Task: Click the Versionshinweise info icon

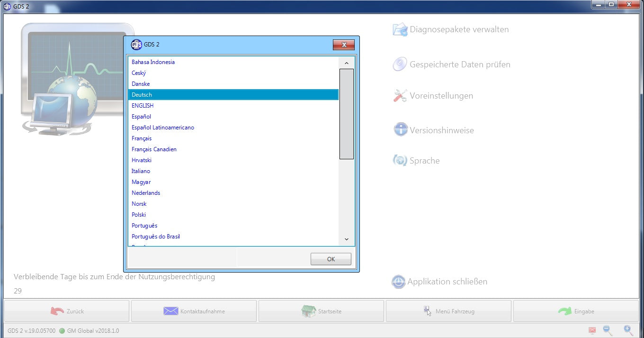Action: [x=401, y=130]
